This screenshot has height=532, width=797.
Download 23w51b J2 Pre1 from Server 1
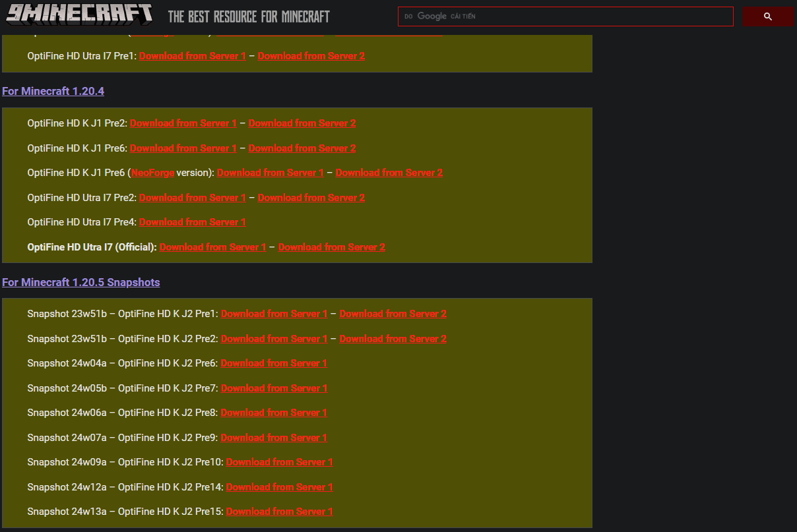click(274, 314)
